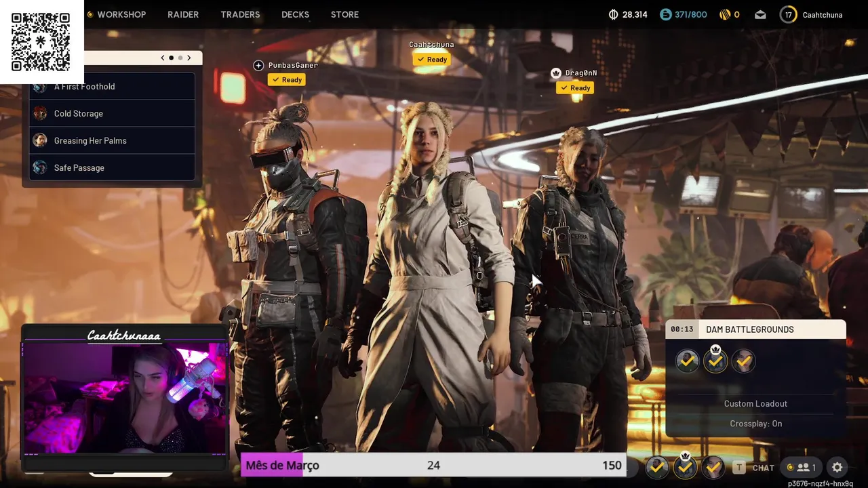Viewport: 868px width, 488px height.
Task: Click crowned squad avatar in the bottom bar
Action: tap(685, 466)
